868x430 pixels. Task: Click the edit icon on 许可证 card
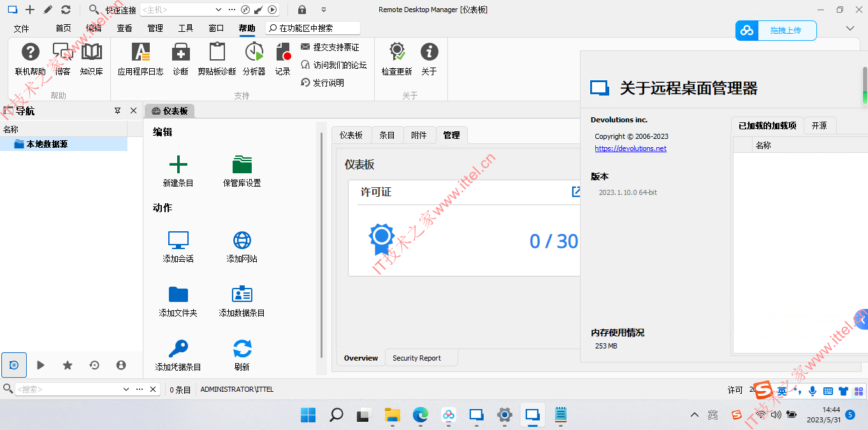point(576,191)
